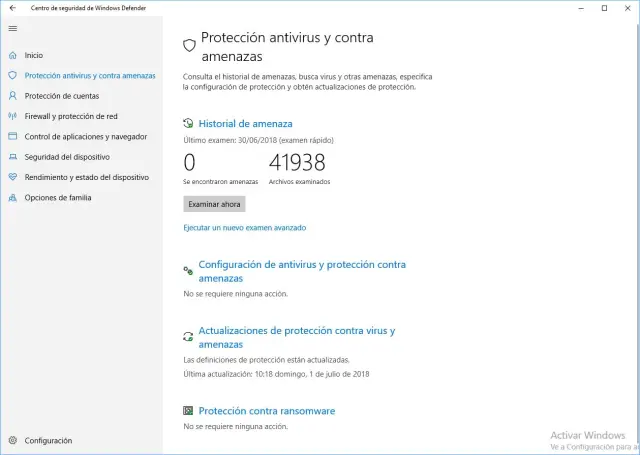640x455 pixels.
Task: Click the Firewall y protección de red icon
Action: coord(12,116)
